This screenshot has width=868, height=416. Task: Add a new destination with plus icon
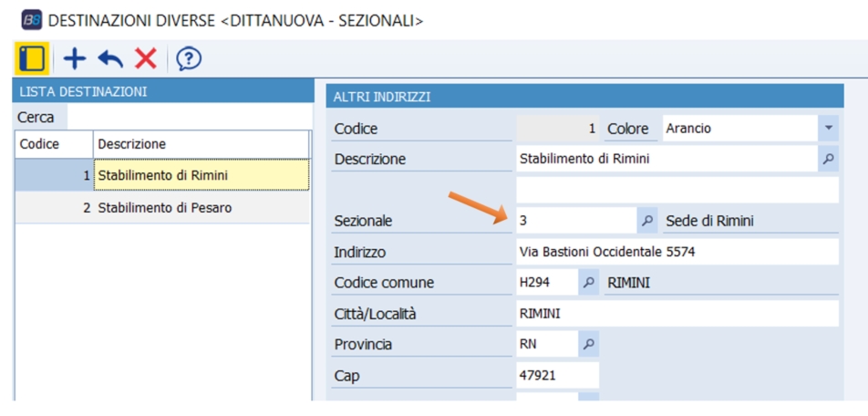74,59
